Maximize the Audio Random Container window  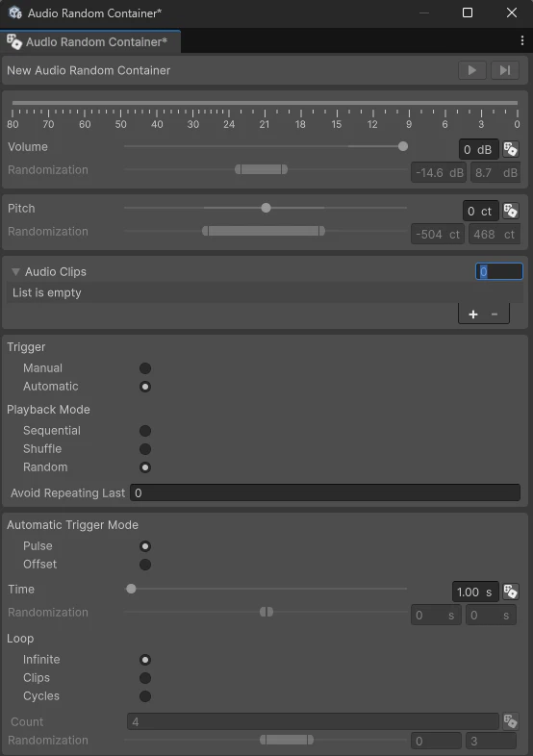(468, 13)
